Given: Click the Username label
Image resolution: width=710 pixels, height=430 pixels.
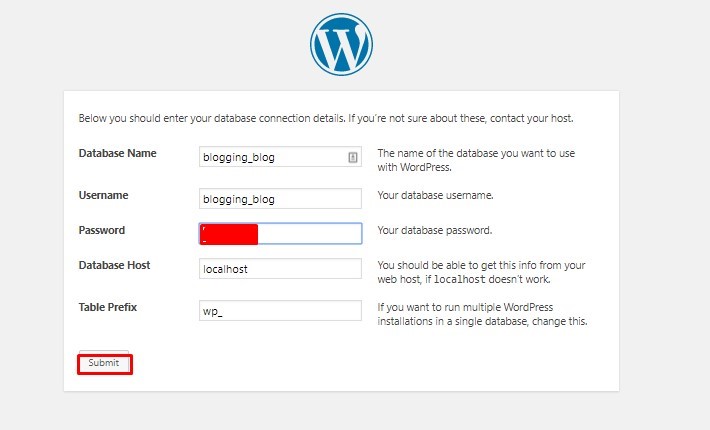Looking at the screenshot, I should tap(103, 195).
